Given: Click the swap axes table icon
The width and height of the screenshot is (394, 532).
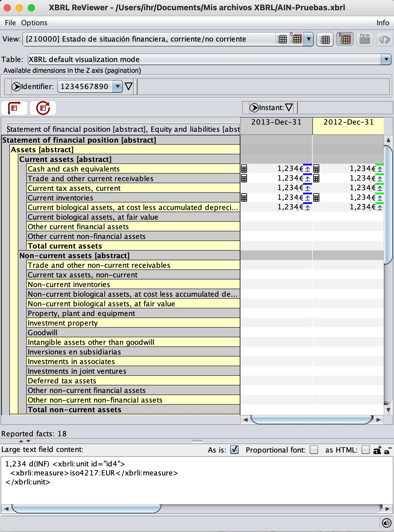Looking at the screenshot, I should tap(14, 108).
